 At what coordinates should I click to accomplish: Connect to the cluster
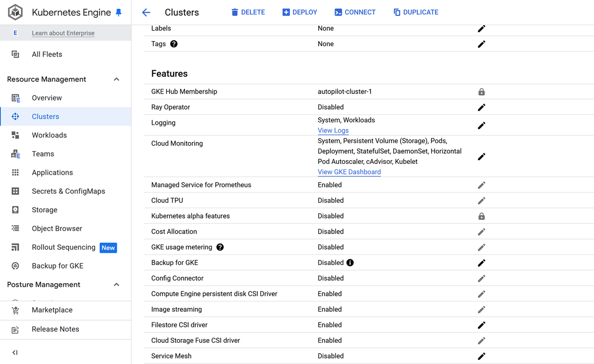(x=355, y=13)
